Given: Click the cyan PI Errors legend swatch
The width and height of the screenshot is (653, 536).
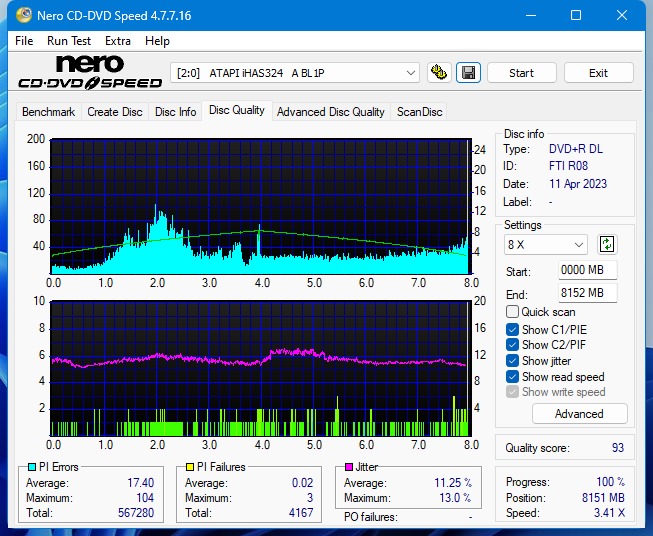Looking at the screenshot, I should click(x=31, y=467).
